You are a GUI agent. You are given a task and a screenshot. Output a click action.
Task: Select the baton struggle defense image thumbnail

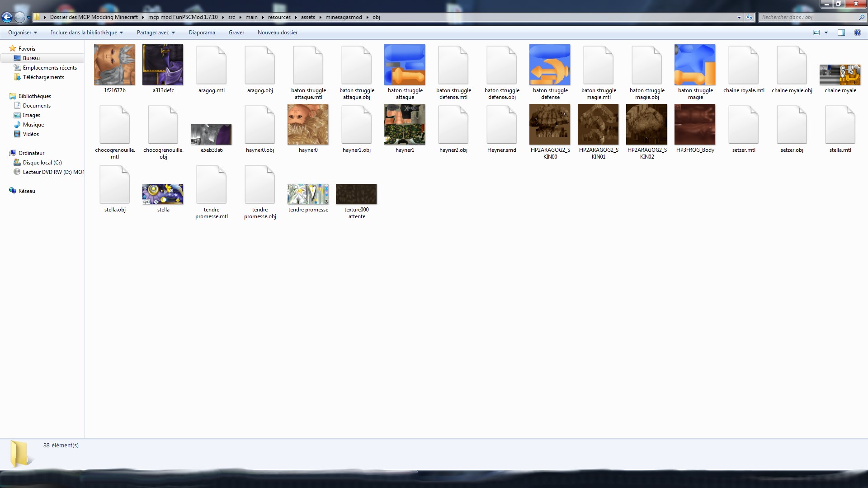(x=550, y=65)
